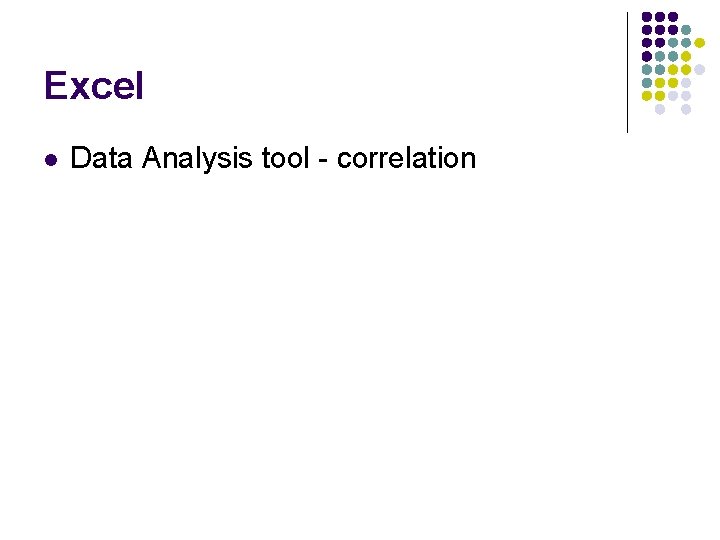Click the only teal dot in second row
The height and width of the screenshot is (540, 720).
click(x=686, y=30)
